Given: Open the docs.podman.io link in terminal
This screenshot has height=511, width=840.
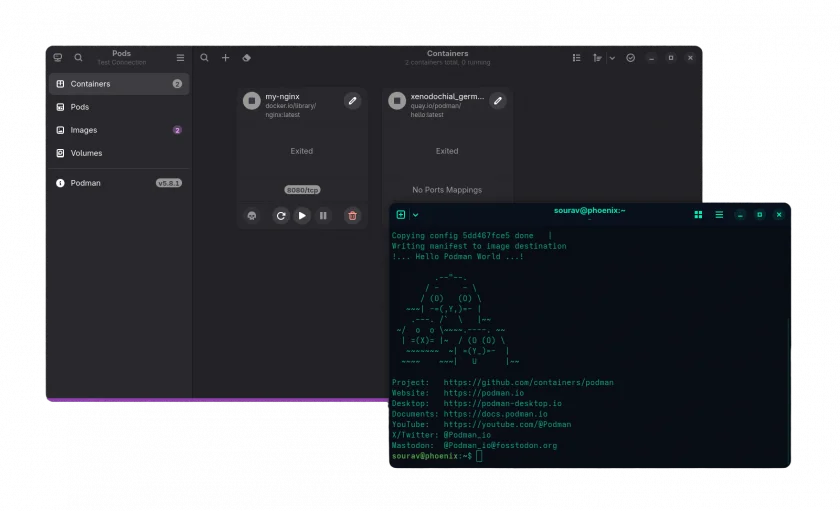Looking at the screenshot, I should (x=496, y=414).
